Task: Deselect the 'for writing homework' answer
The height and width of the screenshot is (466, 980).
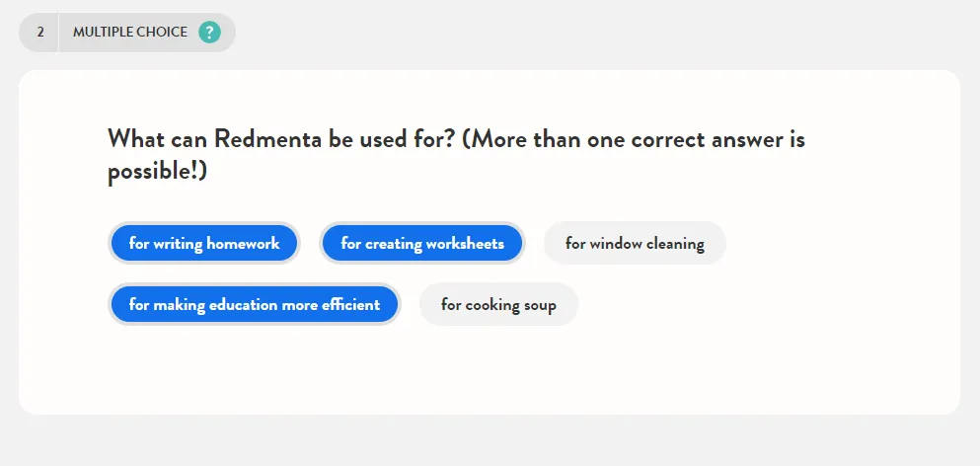Action: [x=203, y=243]
